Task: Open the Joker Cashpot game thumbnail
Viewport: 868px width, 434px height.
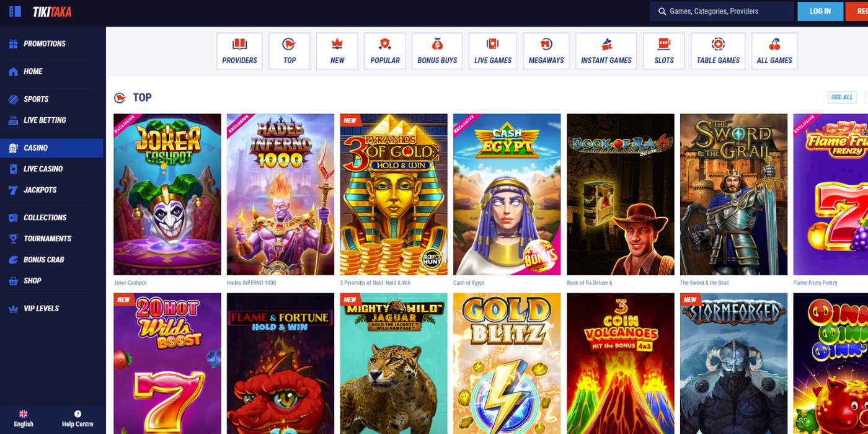Action: tap(167, 195)
